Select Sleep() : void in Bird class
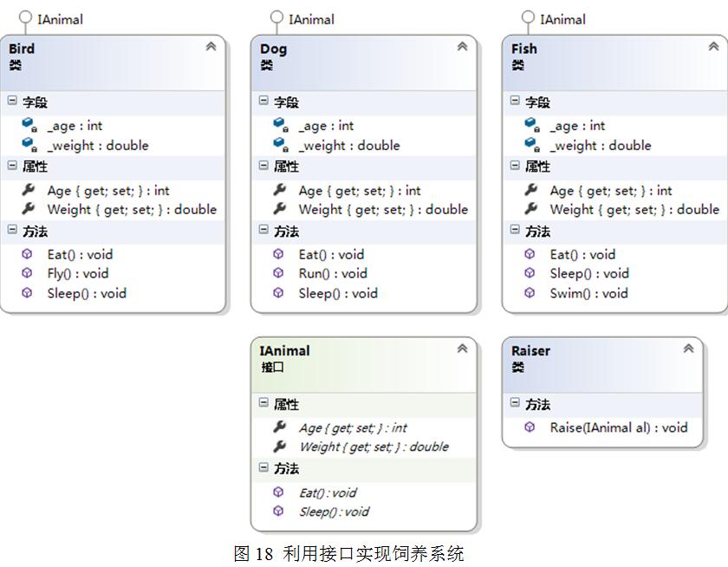This screenshot has height=567, width=728. (87, 294)
